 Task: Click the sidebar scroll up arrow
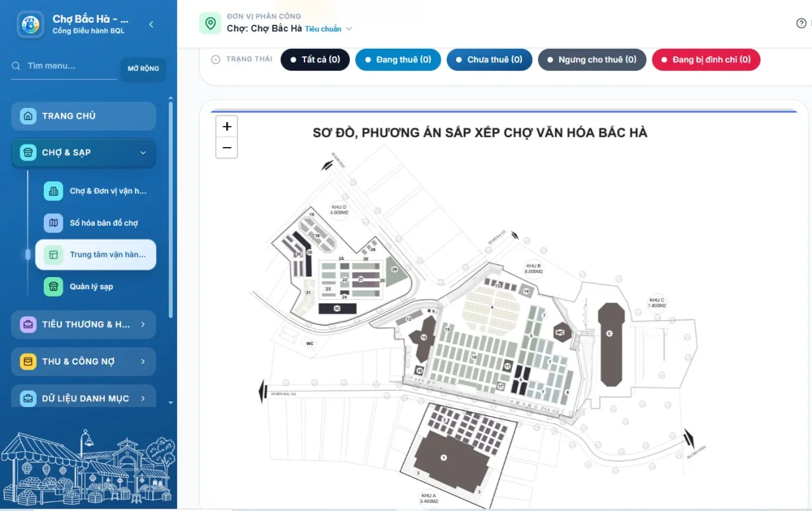(x=170, y=98)
